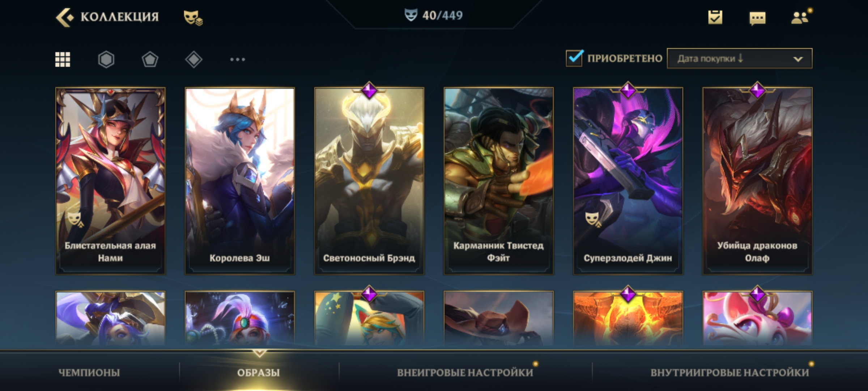Select the Образы tab
868x391 pixels.
(259, 373)
